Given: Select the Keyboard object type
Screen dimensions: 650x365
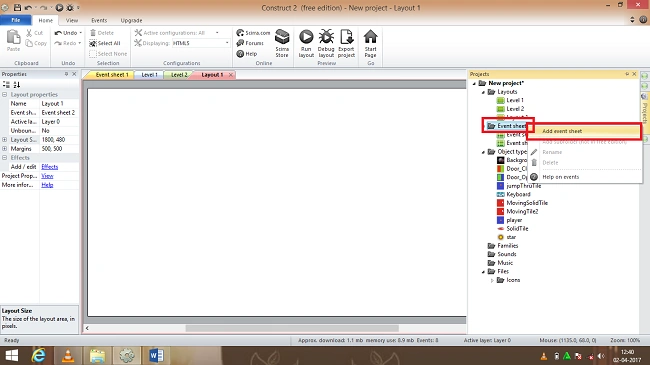Looking at the screenshot, I should [513, 194].
